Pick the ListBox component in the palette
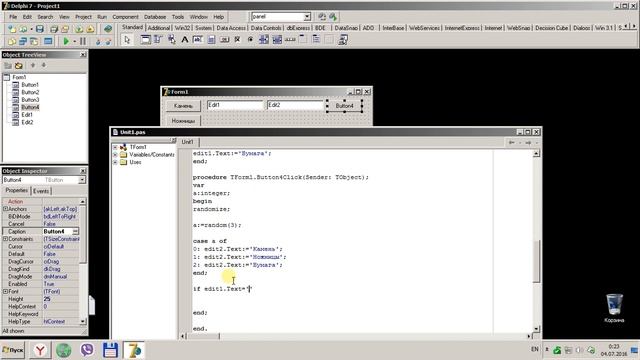The height and width of the screenshot is (360, 640). (264, 40)
